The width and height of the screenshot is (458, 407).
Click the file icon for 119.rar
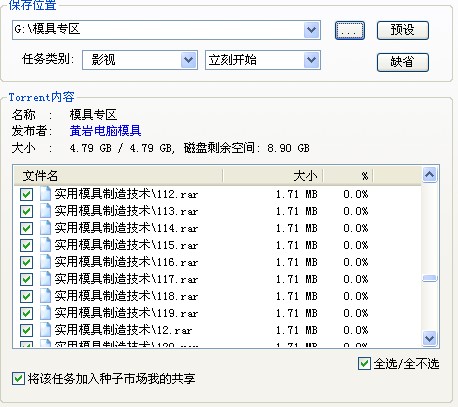(45, 313)
